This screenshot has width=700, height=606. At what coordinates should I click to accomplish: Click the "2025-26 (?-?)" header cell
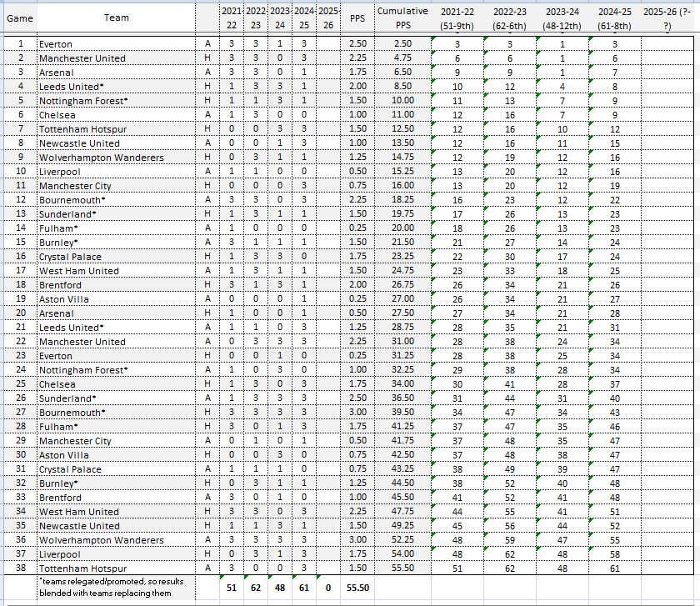(x=667, y=19)
